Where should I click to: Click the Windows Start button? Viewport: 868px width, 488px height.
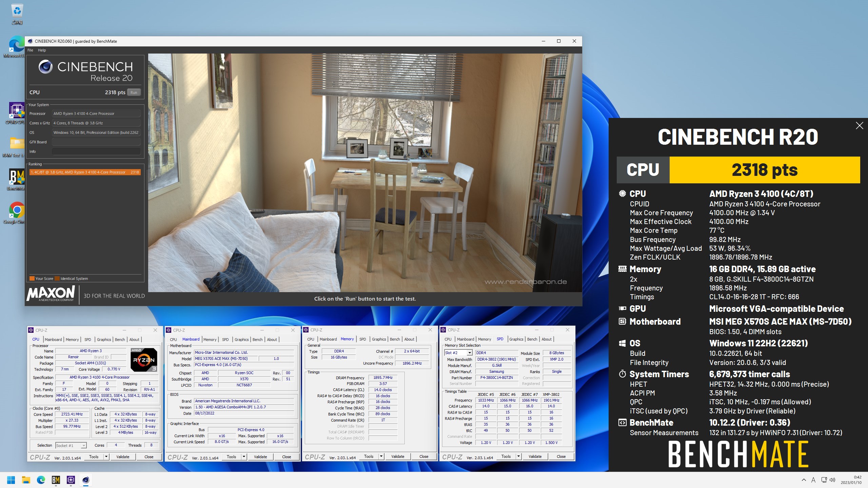pos(11,480)
